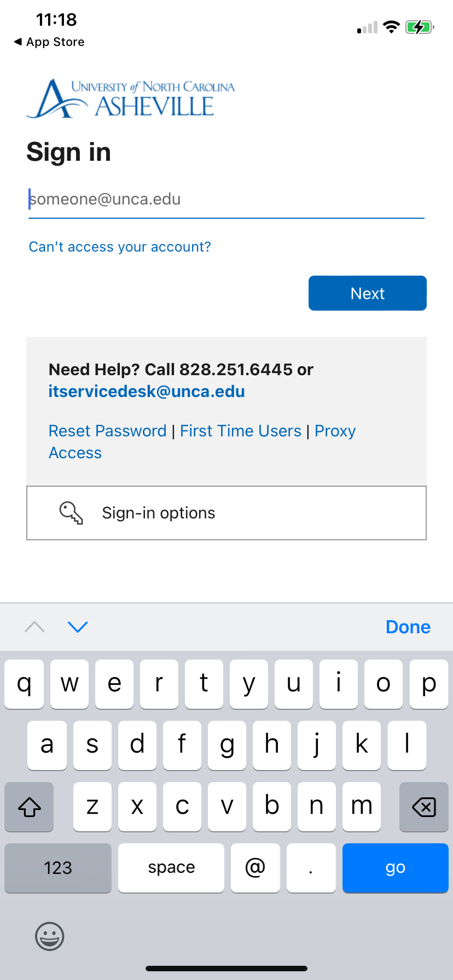Image resolution: width=453 pixels, height=980 pixels.
Task: Open the Can't access your account link
Action: tap(120, 247)
